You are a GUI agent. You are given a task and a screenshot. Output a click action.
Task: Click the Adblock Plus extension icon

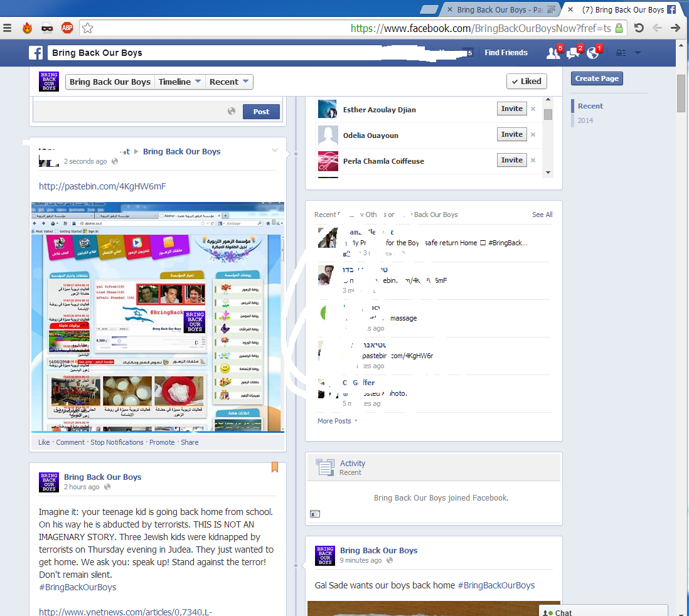[67, 28]
